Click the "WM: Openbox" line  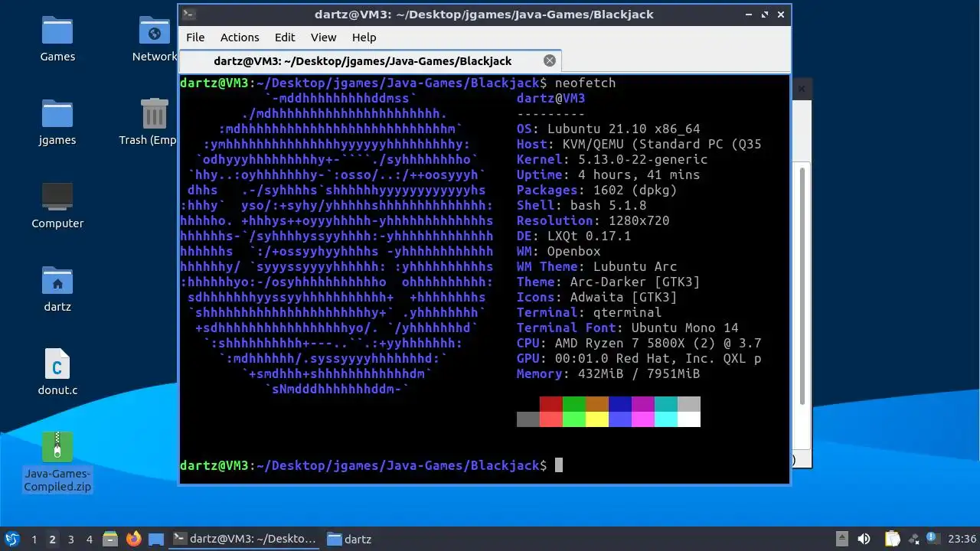coord(559,251)
